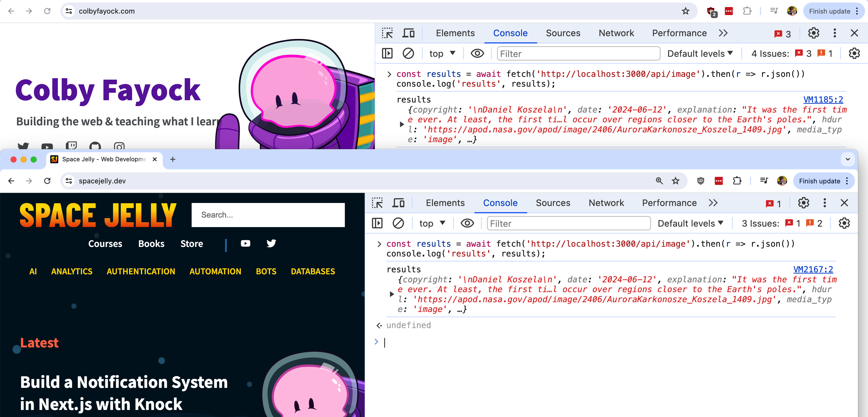The image size is (868, 417).
Task: Click inspect element icon in Space Jelly DevTools
Action: (377, 203)
